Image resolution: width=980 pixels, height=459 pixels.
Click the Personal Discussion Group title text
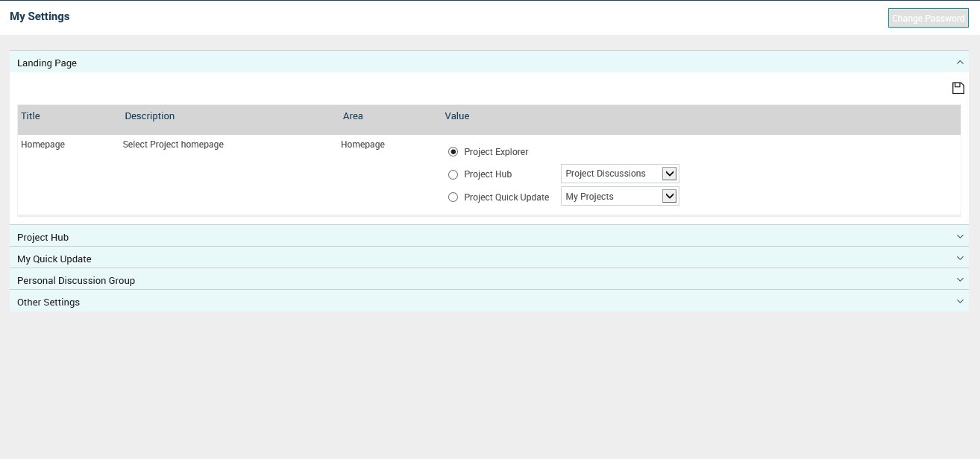(x=76, y=281)
